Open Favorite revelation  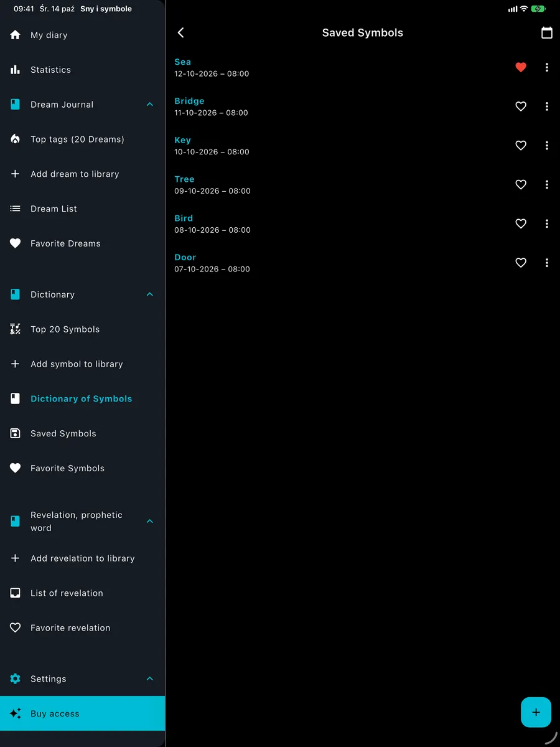point(82,628)
